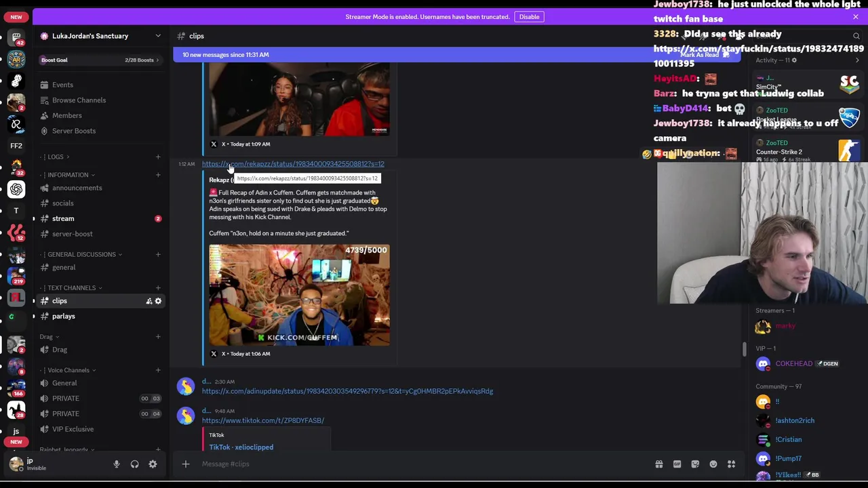Add a channel to TEXT CHANNELS category
Viewport: 868px width, 488px height.
click(x=158, y=288)
